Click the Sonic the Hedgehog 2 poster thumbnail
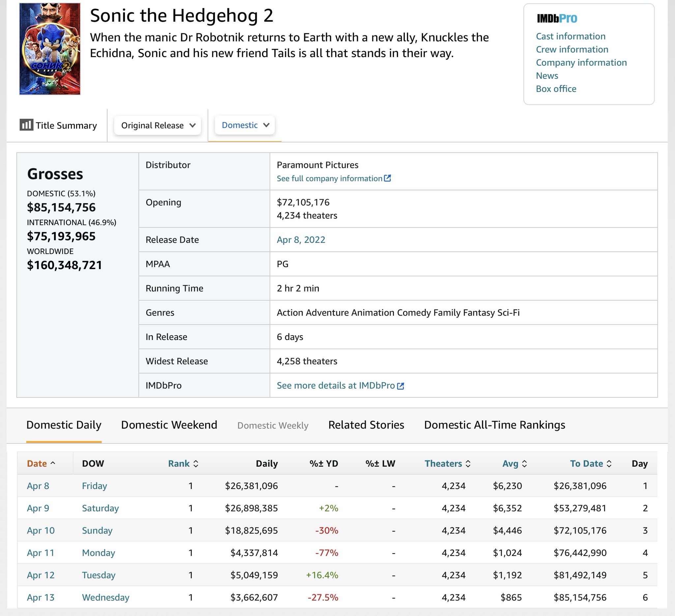 tap(49, 49)
